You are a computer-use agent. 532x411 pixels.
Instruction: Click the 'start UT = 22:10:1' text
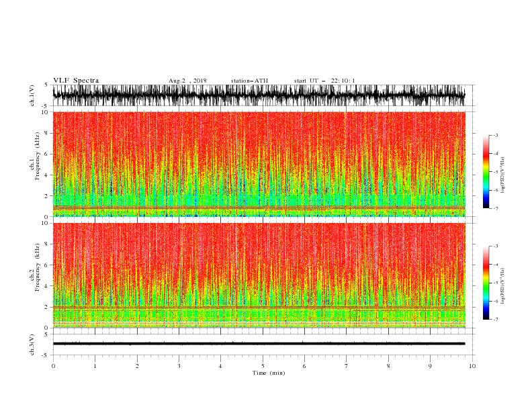pyautogui.click(x=324, y=81)
